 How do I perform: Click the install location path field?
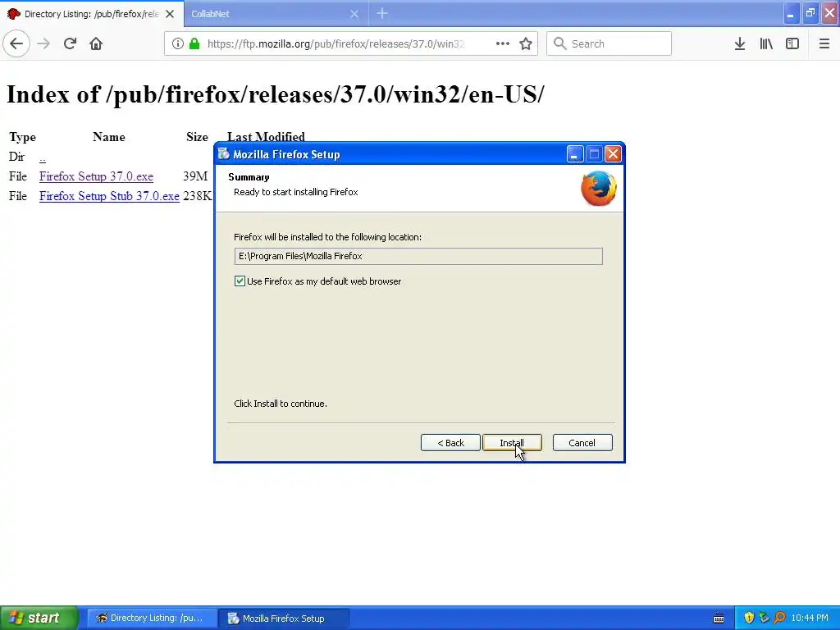point(418,256)
